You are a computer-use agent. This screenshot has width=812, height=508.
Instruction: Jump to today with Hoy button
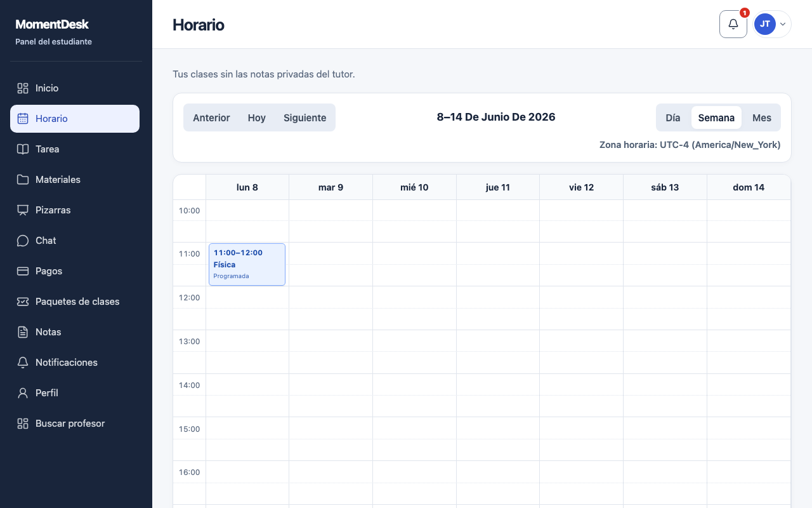click(x=257, y=117)
